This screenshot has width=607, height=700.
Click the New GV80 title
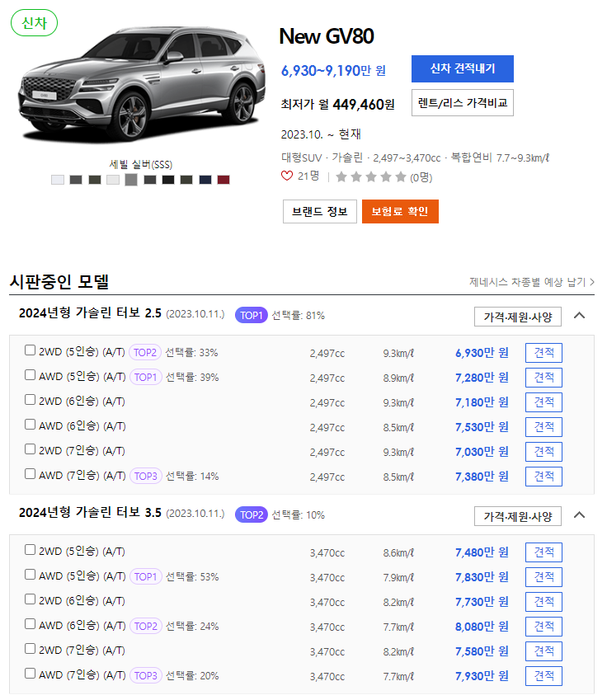[327, 36]
